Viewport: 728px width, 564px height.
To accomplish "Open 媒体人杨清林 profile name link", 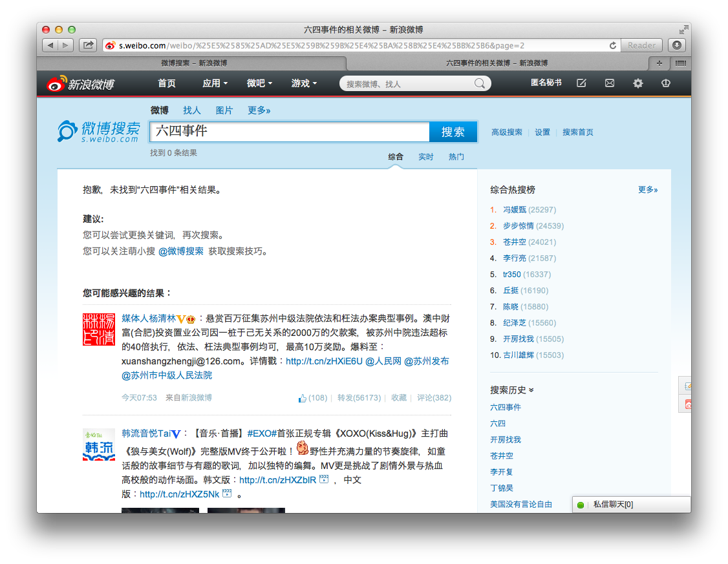I will pos(149,319).
